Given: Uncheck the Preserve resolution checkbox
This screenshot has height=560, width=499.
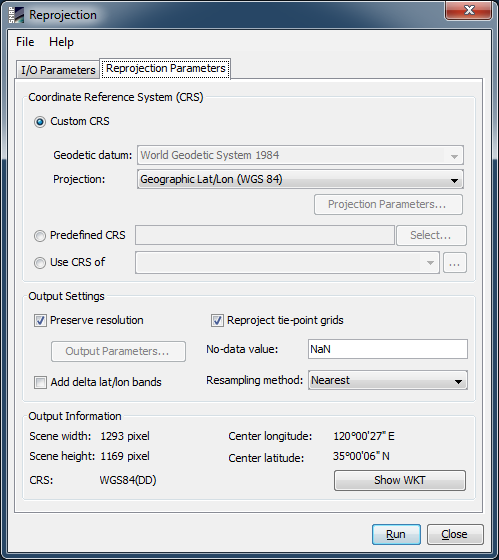Looking at the screenshot, I should [40, 320].
